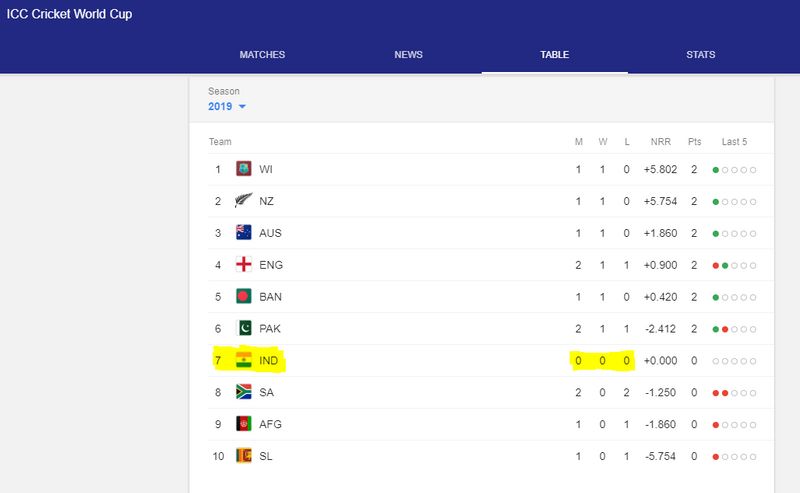Click the England flag icon
Image resolution: width=800 pixels, height=493 pixels.
(243, 264)
